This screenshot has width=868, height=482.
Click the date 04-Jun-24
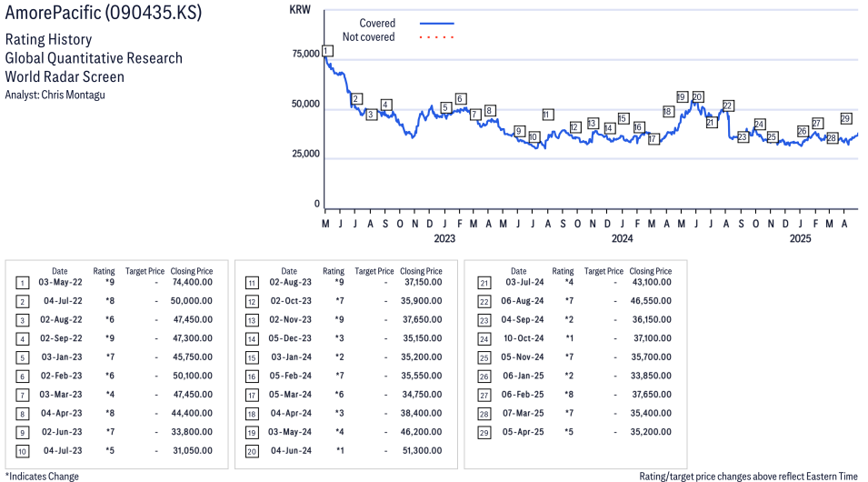291,450
